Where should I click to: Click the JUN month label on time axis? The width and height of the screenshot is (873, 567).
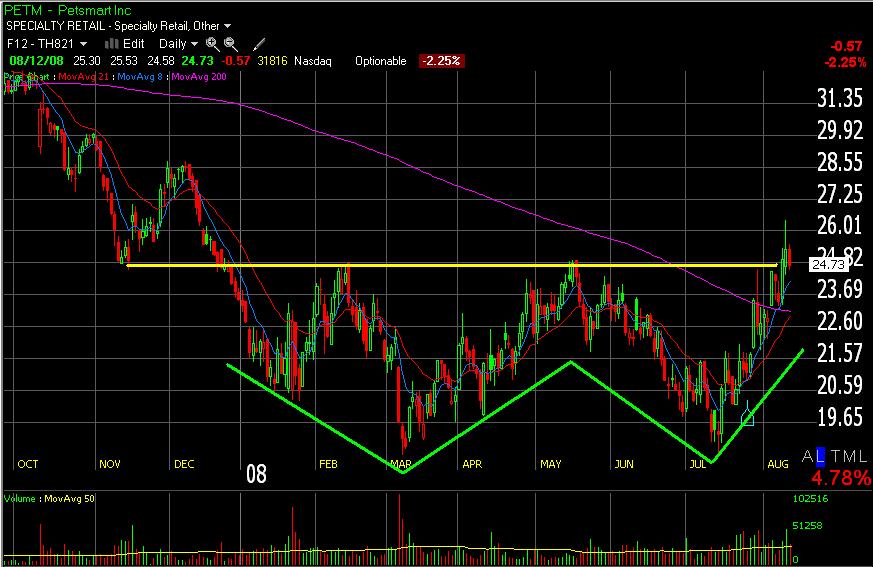[x=624, y=464]
